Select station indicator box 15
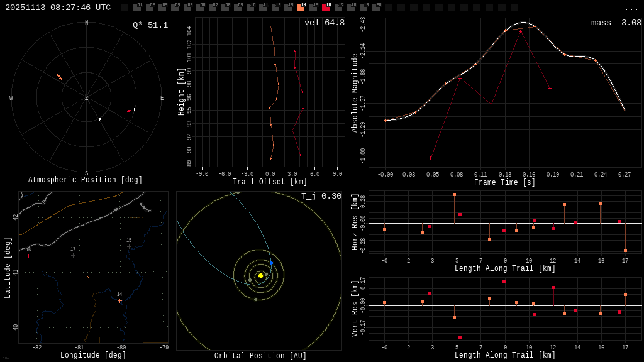 (x=313, y=8)
